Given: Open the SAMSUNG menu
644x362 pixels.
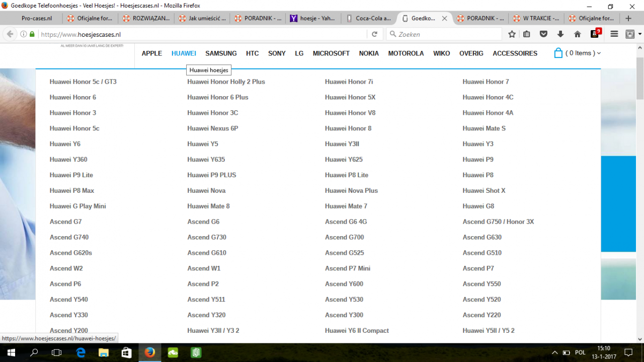Looking at the screenshot, I should point(221,53).
